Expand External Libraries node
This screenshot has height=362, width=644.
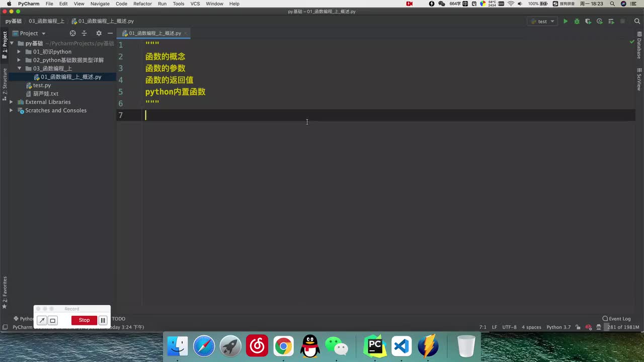(x=11, y=102)
